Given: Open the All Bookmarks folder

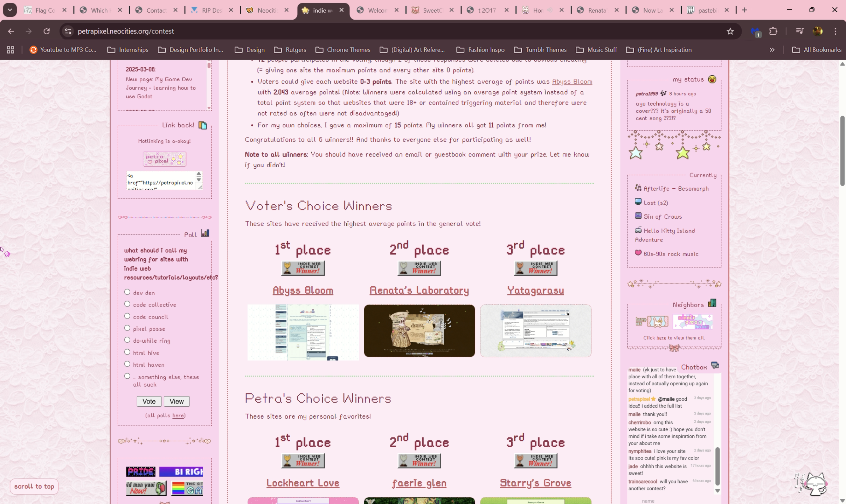Looking at the screenshot, I should point(817,50).
